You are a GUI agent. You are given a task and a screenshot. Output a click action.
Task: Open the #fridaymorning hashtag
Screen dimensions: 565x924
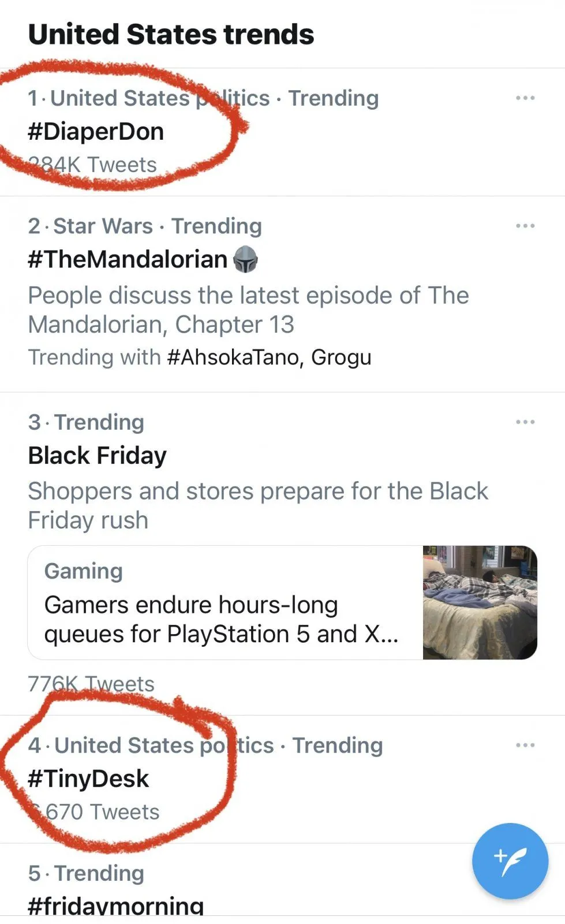pyautogui.click(x=115, y=905)
